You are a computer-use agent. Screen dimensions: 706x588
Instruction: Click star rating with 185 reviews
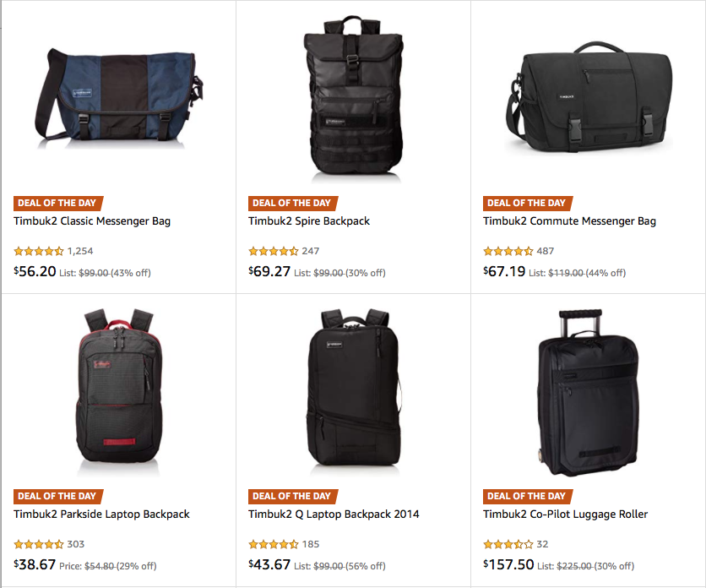click(274, 544)
